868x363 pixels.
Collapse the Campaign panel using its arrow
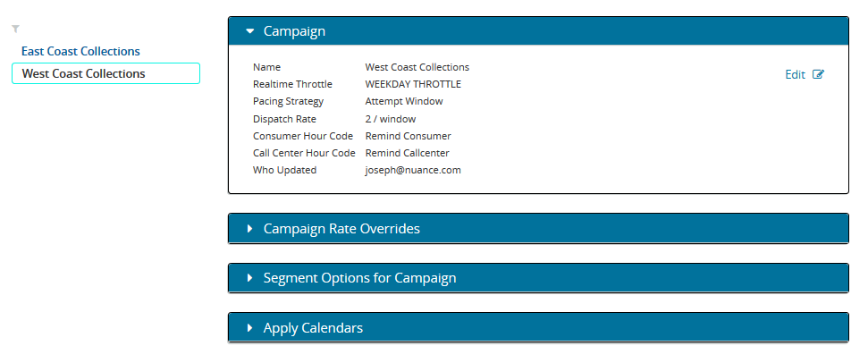(x=249, y=31)
